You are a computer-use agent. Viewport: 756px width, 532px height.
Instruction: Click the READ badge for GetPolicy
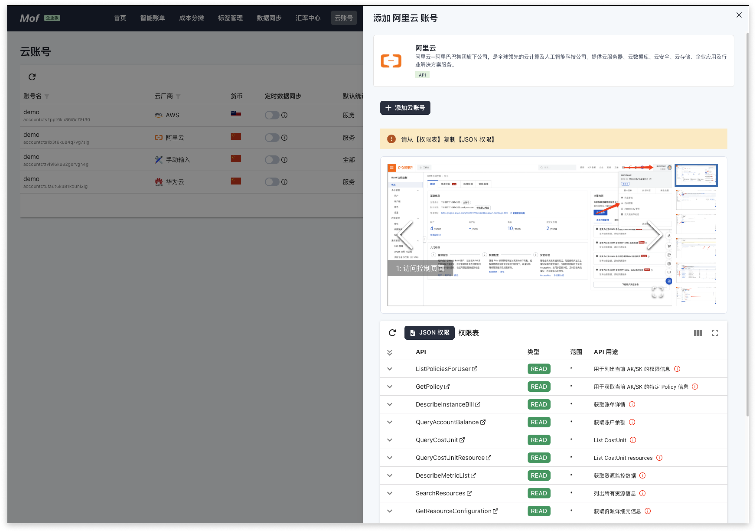click(x=539, y=387)
